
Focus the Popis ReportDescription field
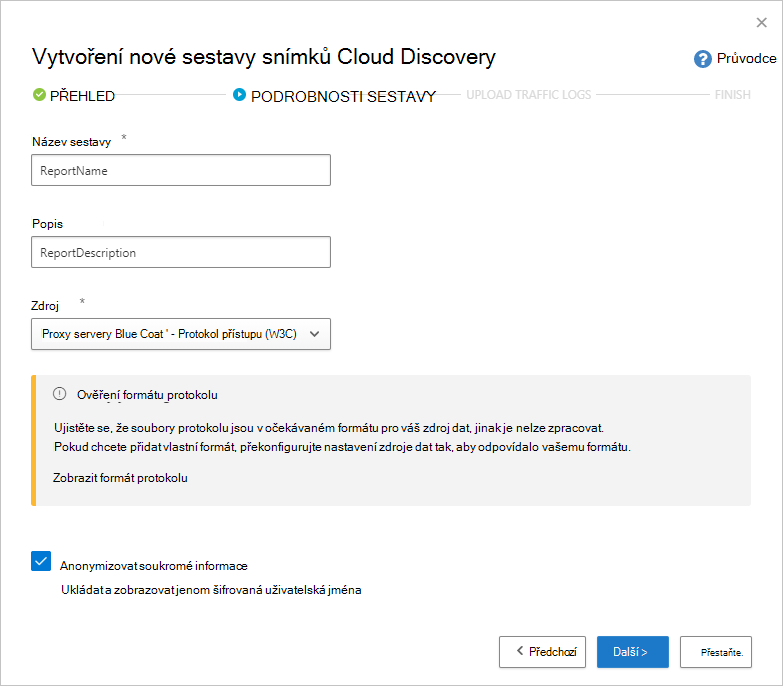[x=181, y=252]
